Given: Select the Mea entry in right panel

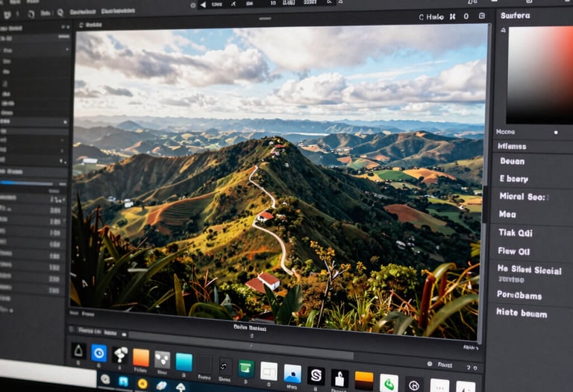Looking at the screenshot, I should click(x=507, y=214).
